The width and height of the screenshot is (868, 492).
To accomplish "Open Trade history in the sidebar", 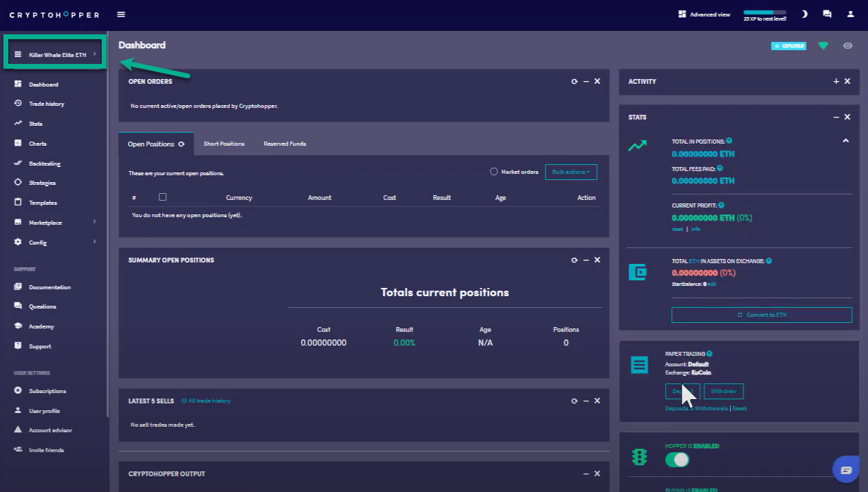I will click(46, 104).
